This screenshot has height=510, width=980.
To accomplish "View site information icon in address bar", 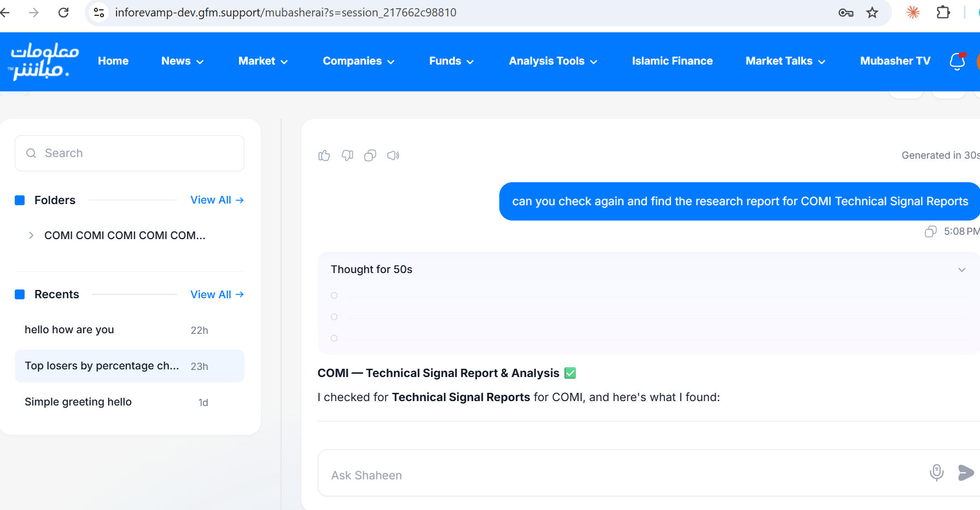I will coord(99,13).
